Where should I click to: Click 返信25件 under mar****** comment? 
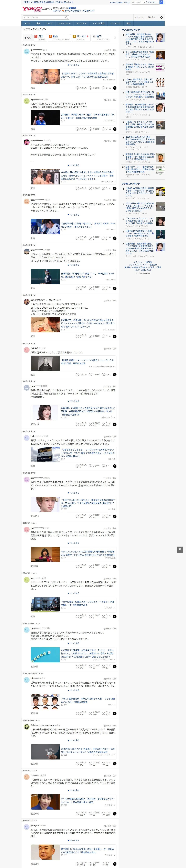click(x=35, y=425)
